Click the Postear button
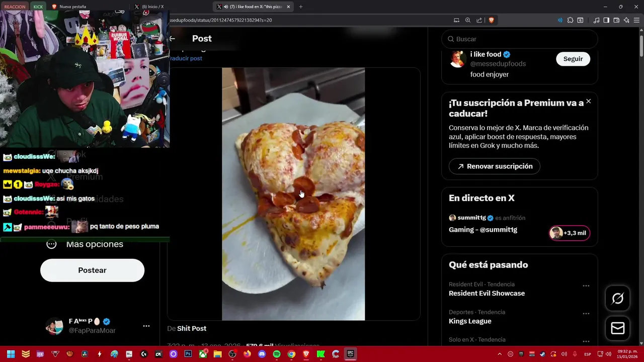The height and width of the screenshot is (362, 644). click(x=92, y=270)
